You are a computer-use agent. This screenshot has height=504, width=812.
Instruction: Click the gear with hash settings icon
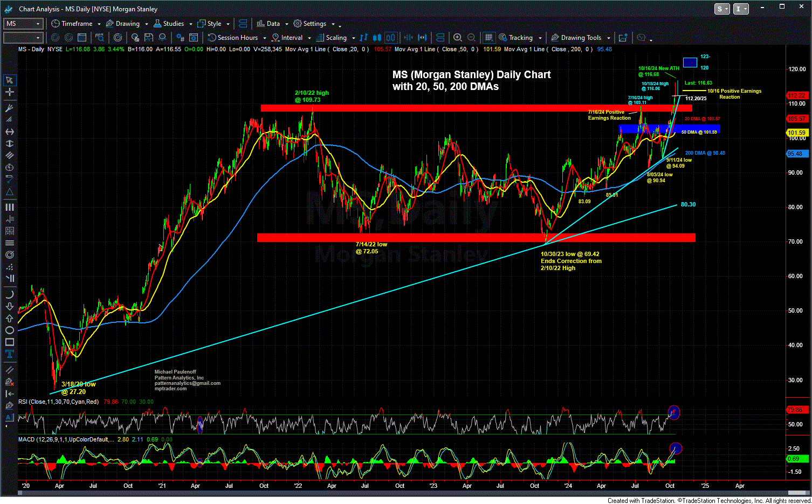[181, 38]
